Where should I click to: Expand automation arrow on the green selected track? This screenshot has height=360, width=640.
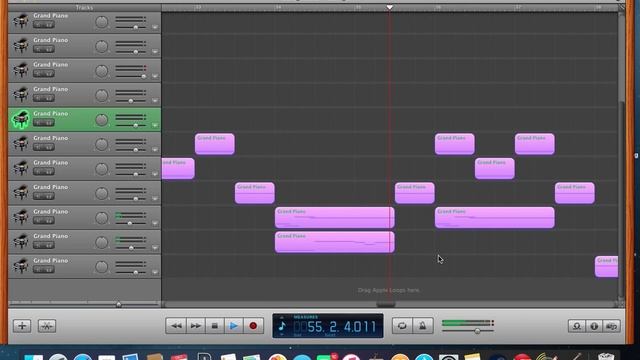tap(155, 125)
